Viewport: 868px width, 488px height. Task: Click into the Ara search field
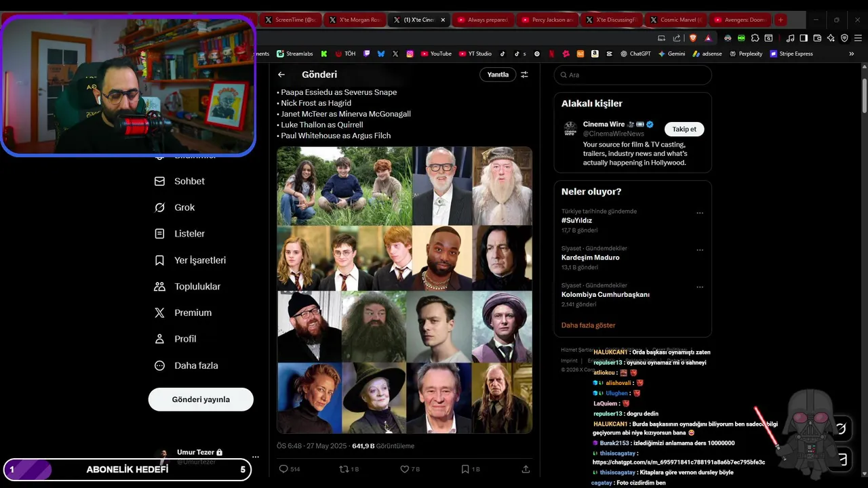633,75
